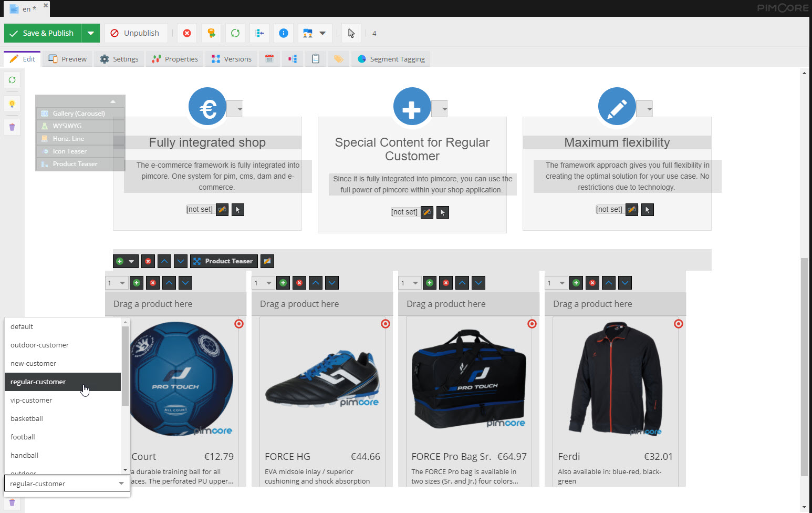Select vip-customer from the dropdown list
This screenshot has height=513, width=812.
coord(32,400)
